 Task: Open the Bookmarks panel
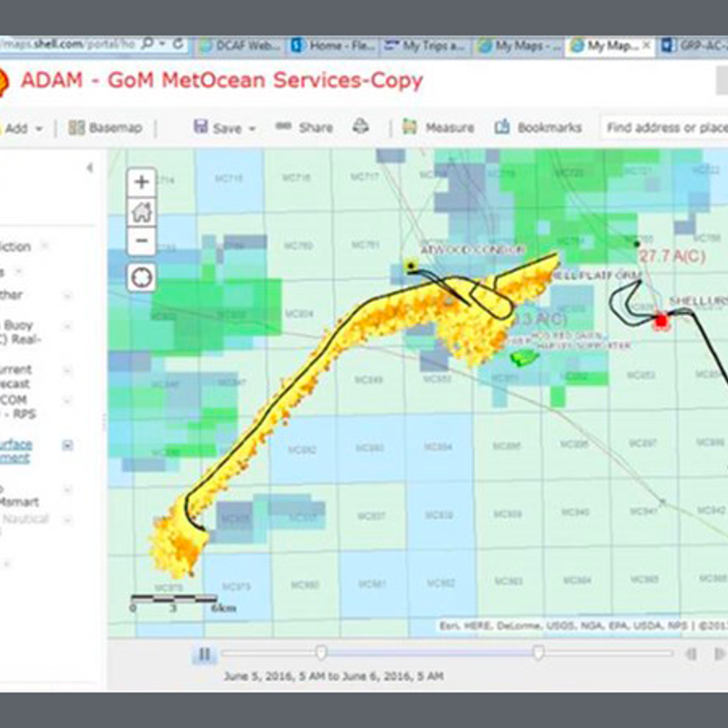click(538, 128)
